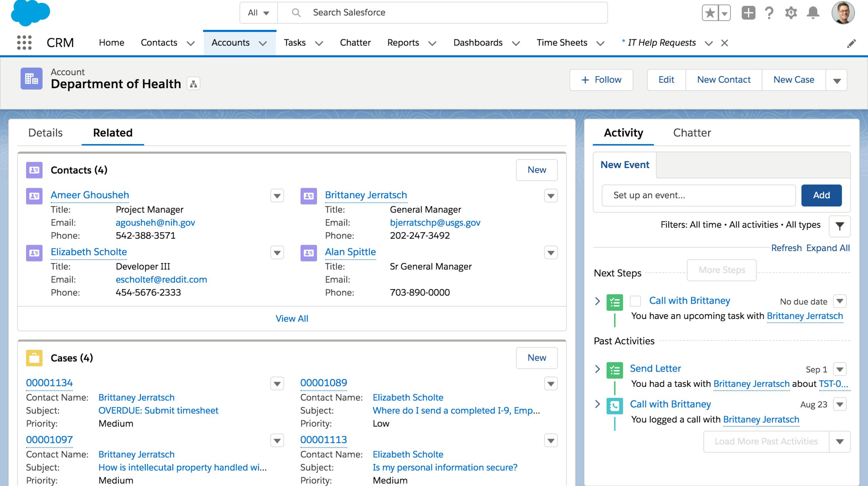Click New in the Contacts list
Screen dimensions: 868x486
tap(537, 170)
